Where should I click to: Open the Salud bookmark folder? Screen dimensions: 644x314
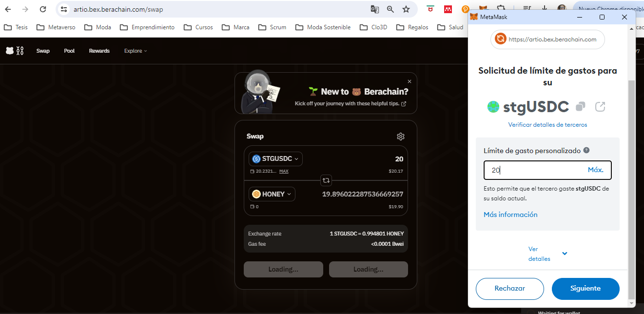pyautogui.click(x=450, y=27)
